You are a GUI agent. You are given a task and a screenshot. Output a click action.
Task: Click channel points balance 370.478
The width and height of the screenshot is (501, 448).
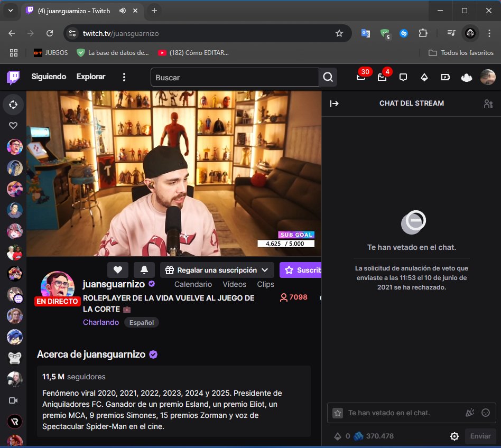(x=374, y=436)
